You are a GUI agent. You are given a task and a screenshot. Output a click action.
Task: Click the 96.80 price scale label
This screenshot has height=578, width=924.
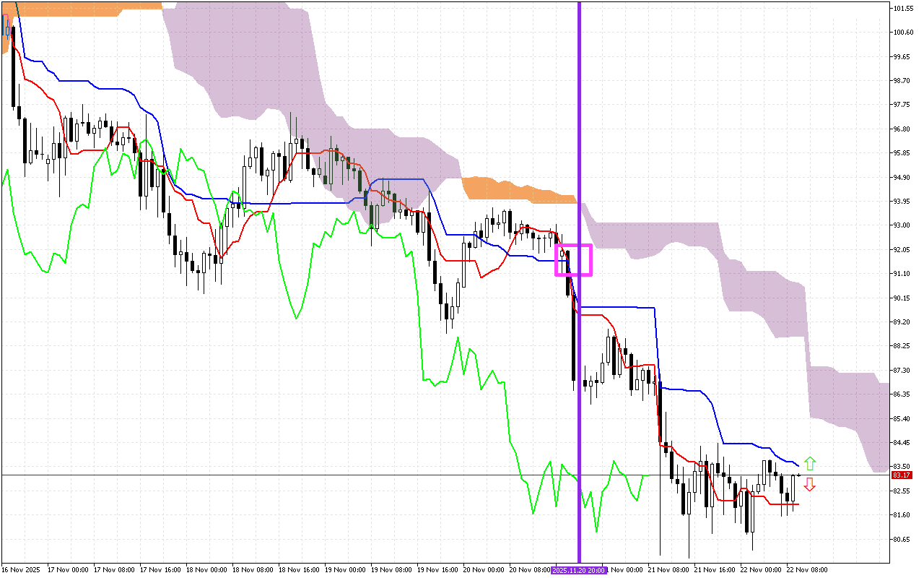[x=902, y=129]
